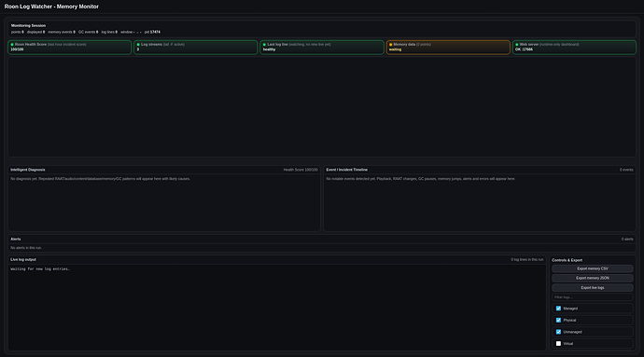The image size is (644, 357).
Task: Select the Memory data waiting card
Action: point(448,48)
